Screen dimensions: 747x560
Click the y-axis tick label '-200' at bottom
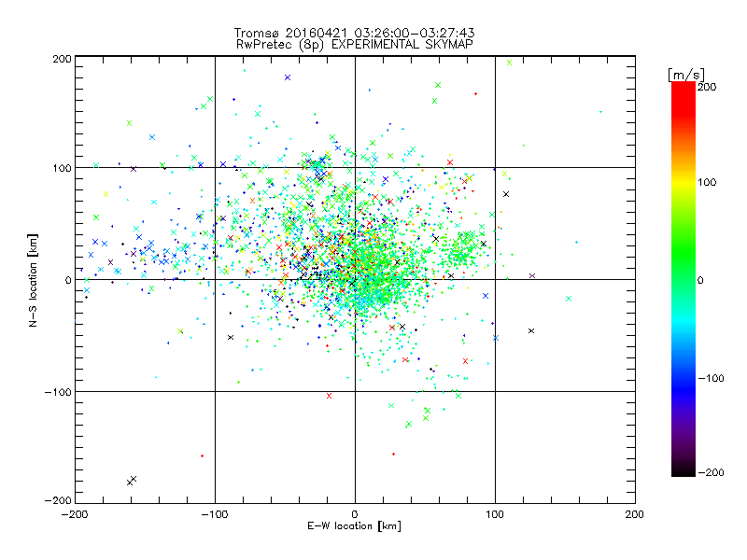click(58, 500)
